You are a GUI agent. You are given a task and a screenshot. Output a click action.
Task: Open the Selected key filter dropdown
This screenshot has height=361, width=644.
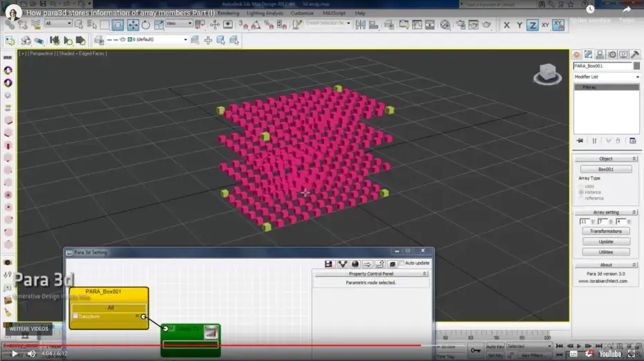tap(529, 346)
